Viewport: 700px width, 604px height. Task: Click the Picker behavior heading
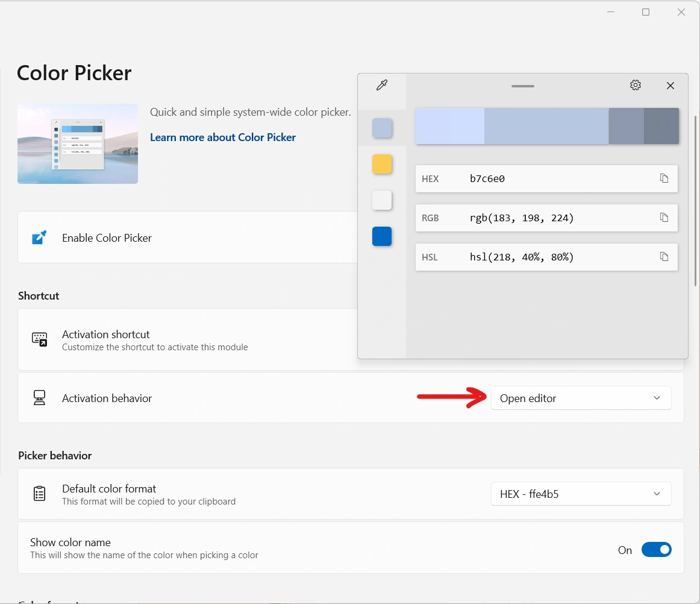[55, 455]
